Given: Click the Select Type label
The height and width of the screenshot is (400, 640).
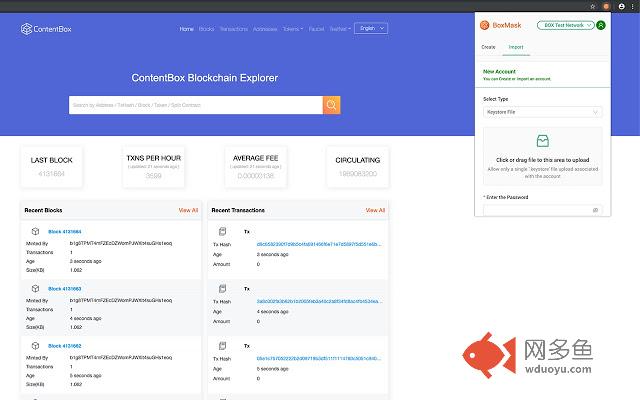Looking at the screenshot, I should [496, 99].
